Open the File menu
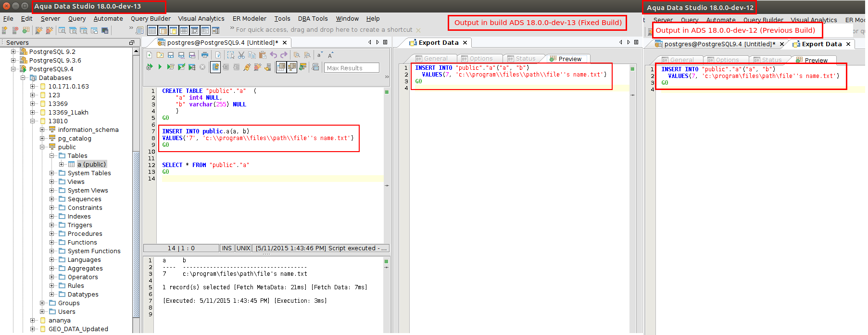Viewport: 868px width, 335px height. [x=8, y=18]
